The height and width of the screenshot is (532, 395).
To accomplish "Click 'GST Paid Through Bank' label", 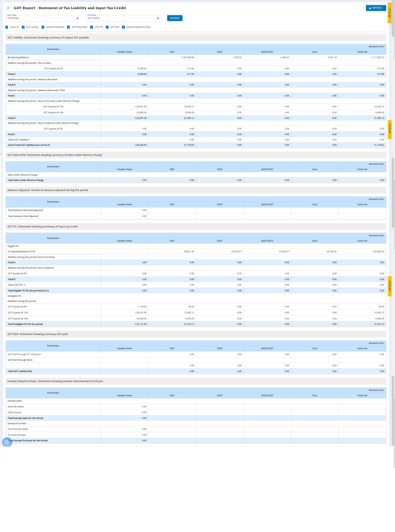I will (x=20, y=360).
